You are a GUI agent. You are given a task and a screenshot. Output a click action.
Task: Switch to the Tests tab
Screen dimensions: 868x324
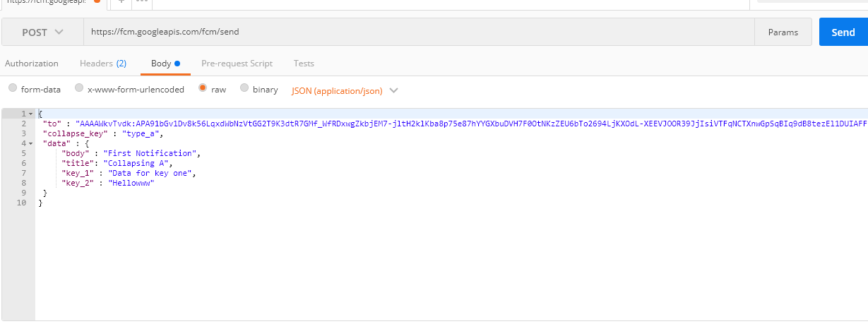(x=304, y=64)
